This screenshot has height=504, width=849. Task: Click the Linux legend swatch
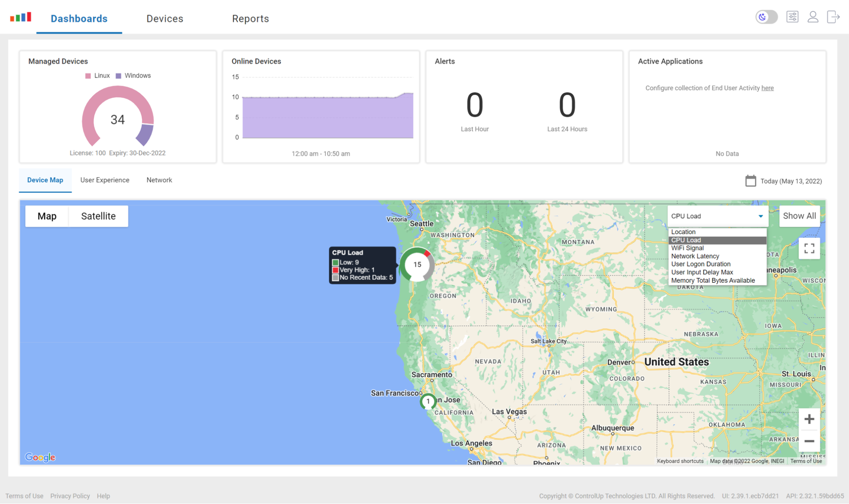coord(88,76)
